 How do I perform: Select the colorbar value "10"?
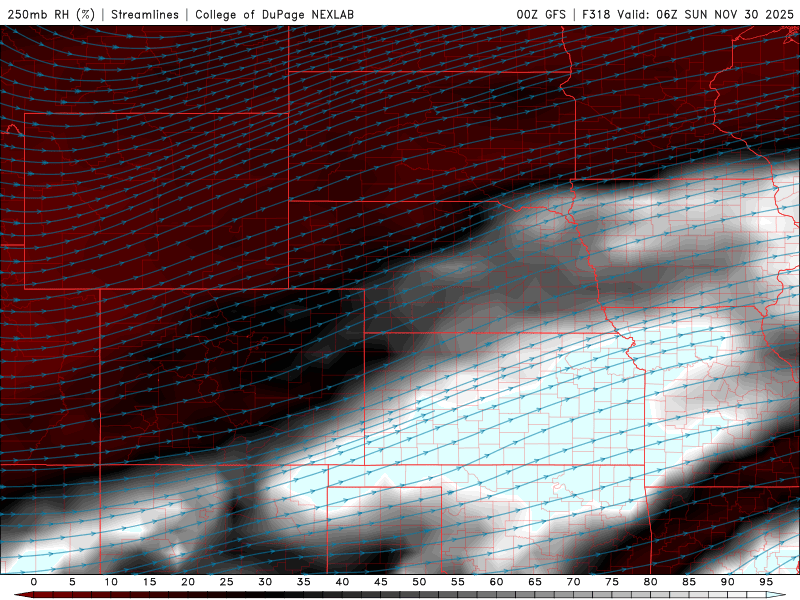click(111, 582)
